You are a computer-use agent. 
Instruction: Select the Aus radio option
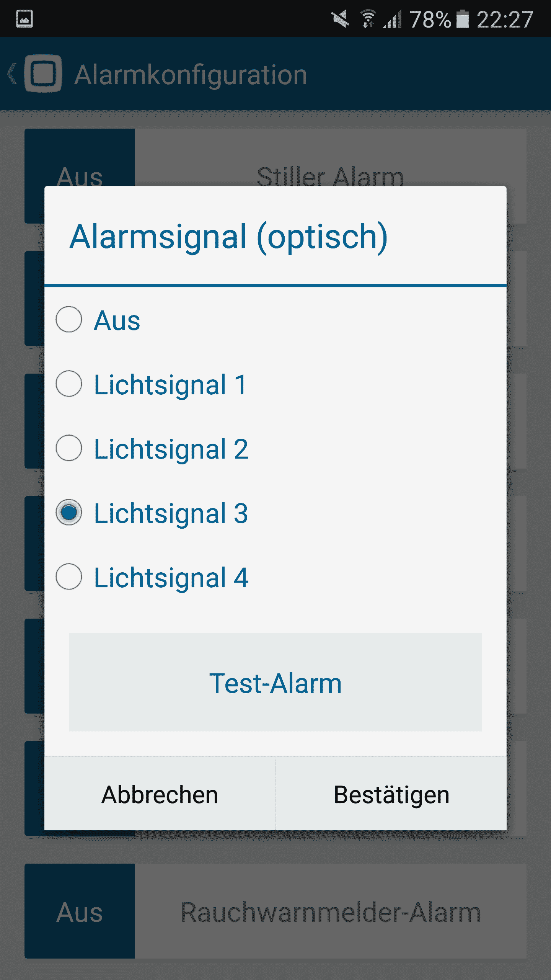(69, 320)
